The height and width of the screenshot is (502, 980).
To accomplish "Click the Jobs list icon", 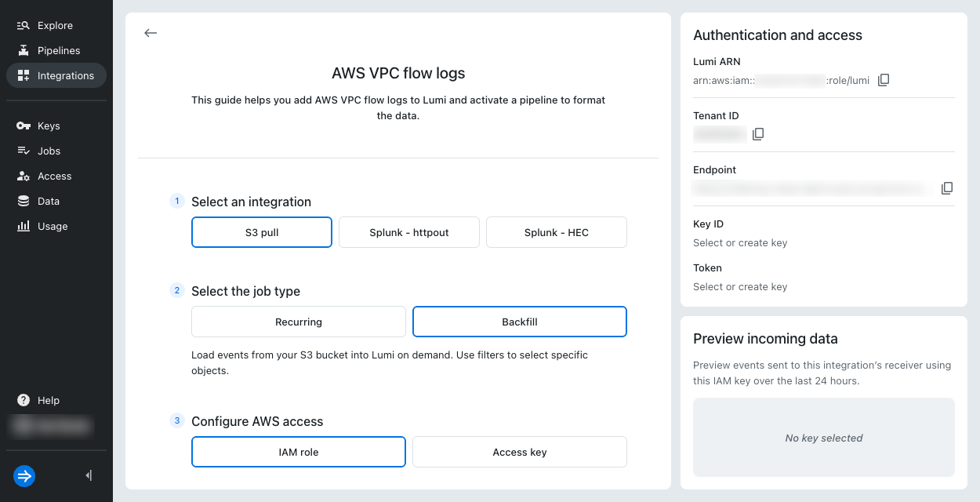I will coord(24,151).
